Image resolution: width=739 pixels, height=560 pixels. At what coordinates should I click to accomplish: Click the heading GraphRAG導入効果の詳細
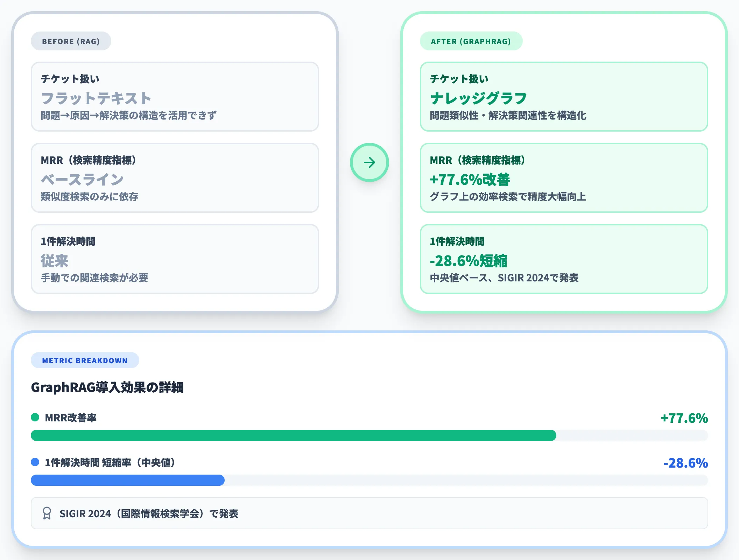click(x=107, y=387)
